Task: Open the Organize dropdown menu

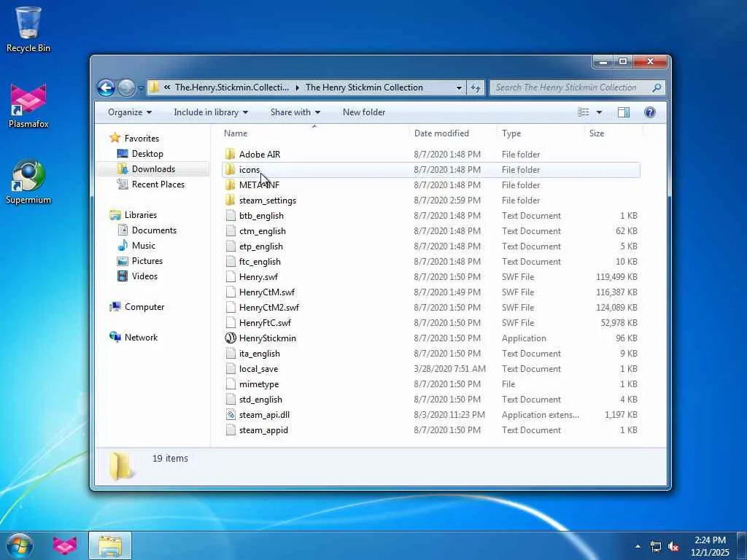Action: pyautogui.click(x=130, y=112)
